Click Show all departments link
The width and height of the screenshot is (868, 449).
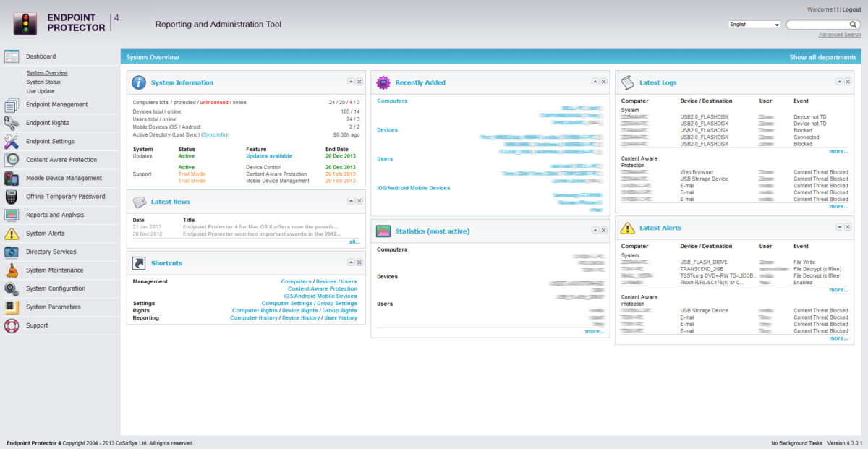point(822,57)
